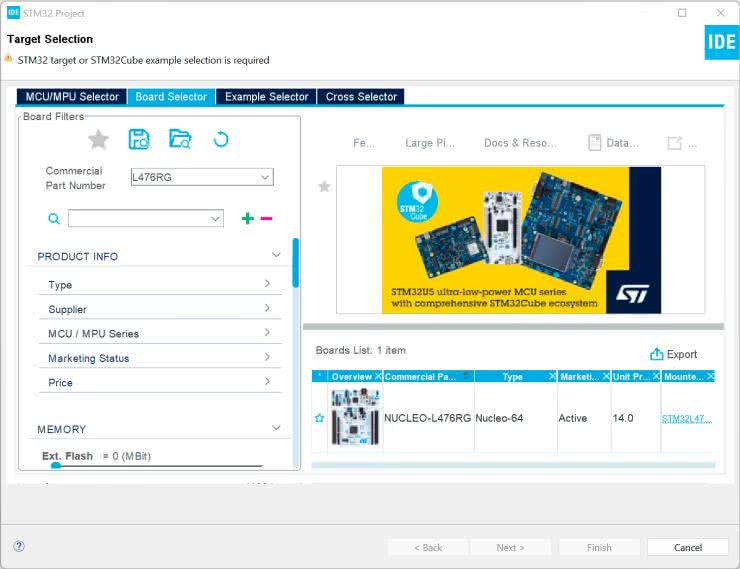Click the favorites star icon in Board Filters

pyautogui.click(x=98, y=139)
